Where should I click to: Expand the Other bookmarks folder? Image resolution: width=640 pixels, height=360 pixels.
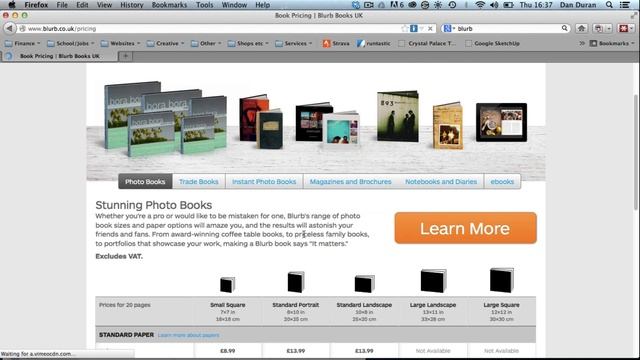click(206, 43)
